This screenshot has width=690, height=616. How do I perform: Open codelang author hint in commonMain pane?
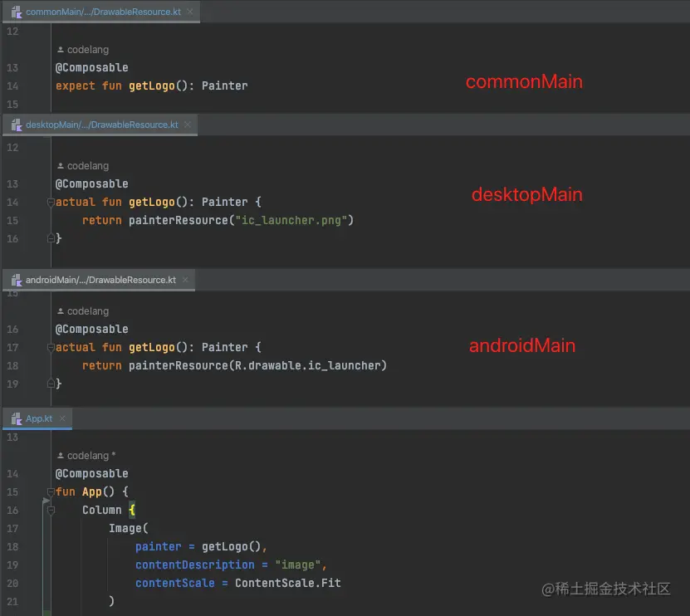(83, 50)
